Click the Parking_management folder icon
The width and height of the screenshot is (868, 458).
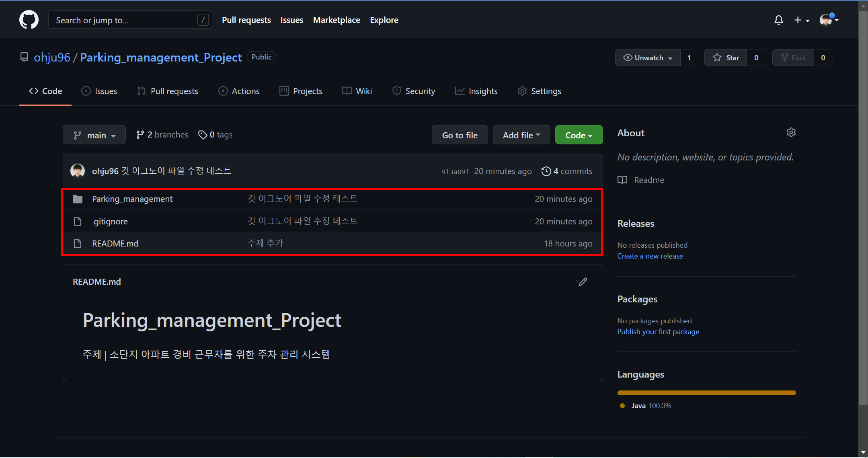point(78,199)
